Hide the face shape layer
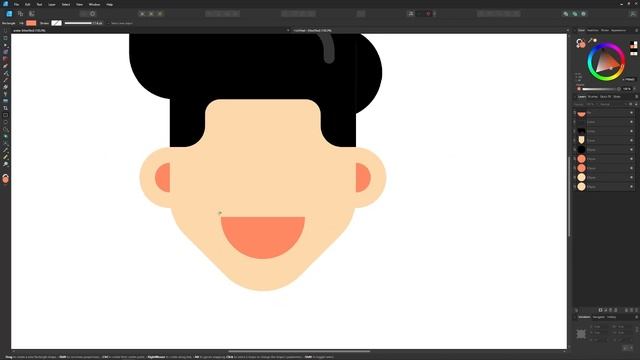This screenshot has width=640, height=360. (631, 140)
